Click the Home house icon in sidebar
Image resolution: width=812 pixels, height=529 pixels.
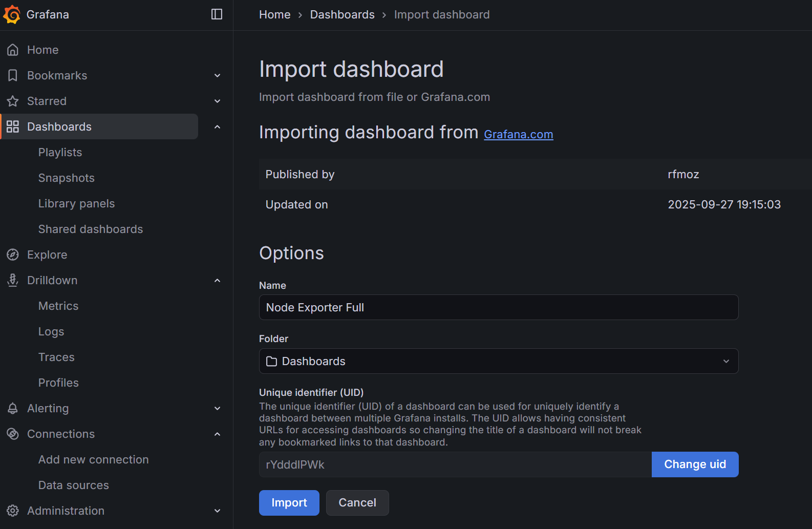coord(13,50)
